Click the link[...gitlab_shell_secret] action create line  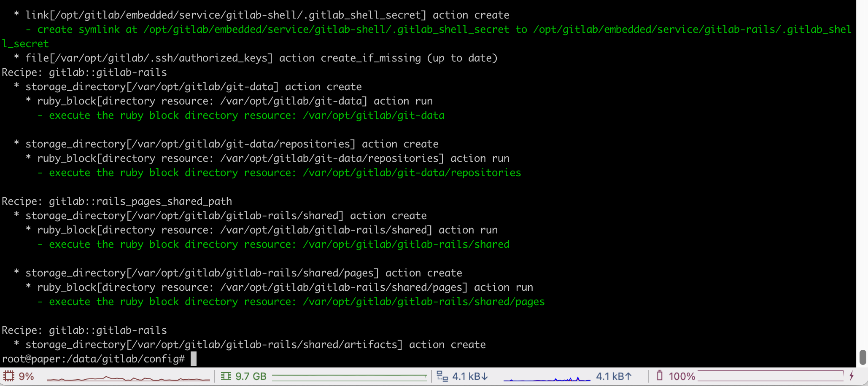(261, 15)
